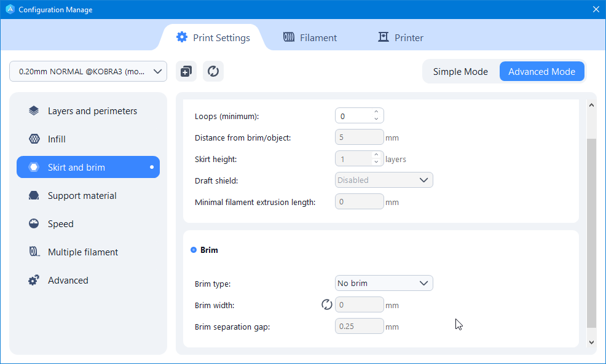
Task: Open the Draft shield dropdown
Action: [x=384, y=180]
